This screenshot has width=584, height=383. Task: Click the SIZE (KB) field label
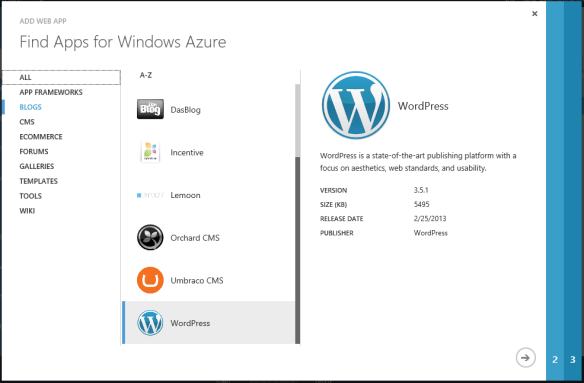click(333, 205)
